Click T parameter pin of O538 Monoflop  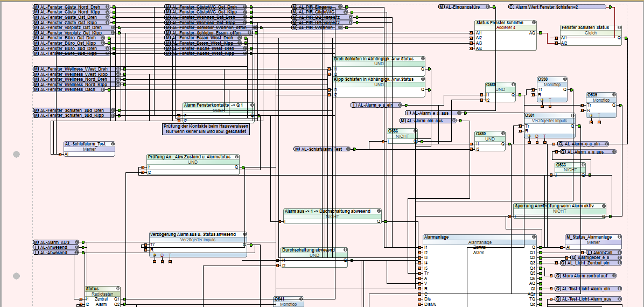click(x=550, y=106)
